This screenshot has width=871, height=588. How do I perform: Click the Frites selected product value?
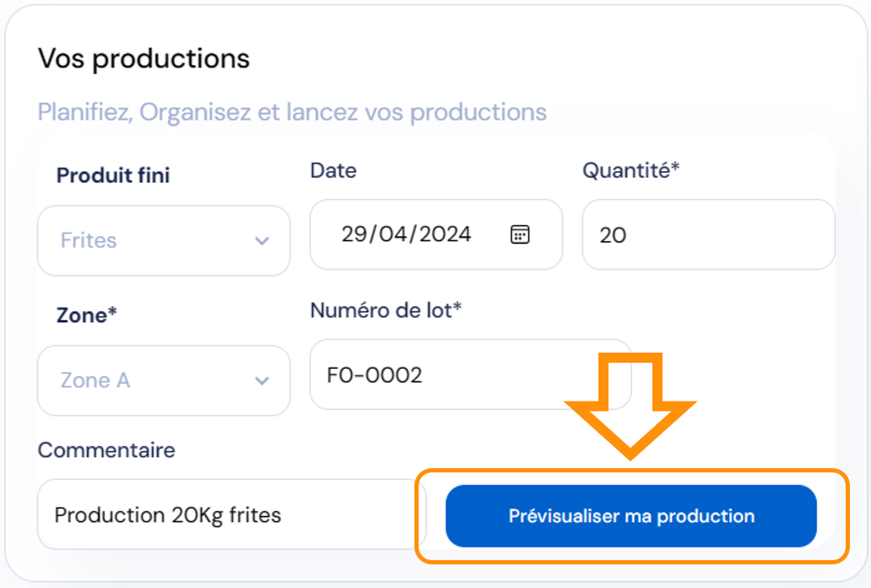89,240
